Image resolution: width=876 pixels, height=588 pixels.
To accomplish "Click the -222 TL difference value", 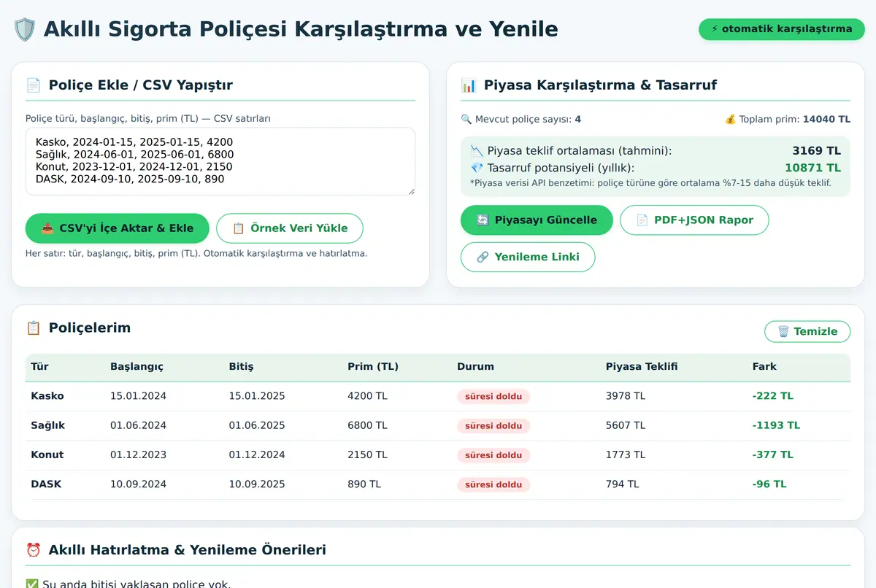I will tap(773, 396).
